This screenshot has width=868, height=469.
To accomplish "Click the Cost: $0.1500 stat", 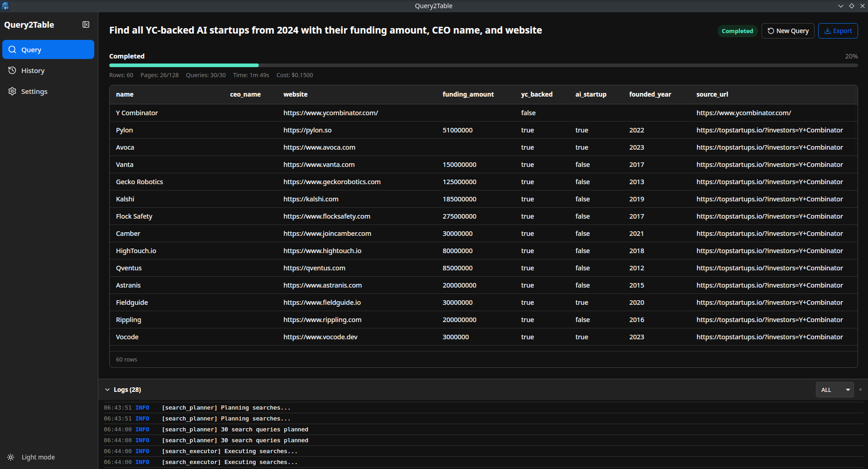I will coord(295,75).
